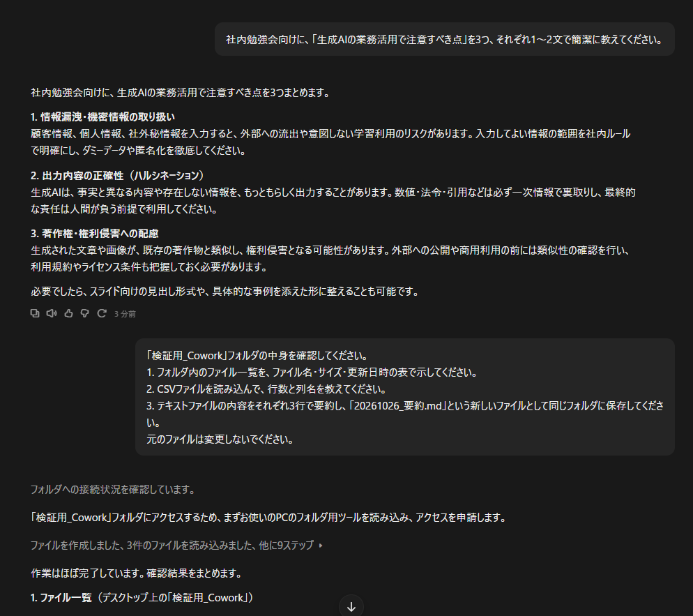The image size is (693, 616).
Task: Click the line about フォルダ用ツールを読み込み、アクセスを申請します
Action: [x=268, y=518]
